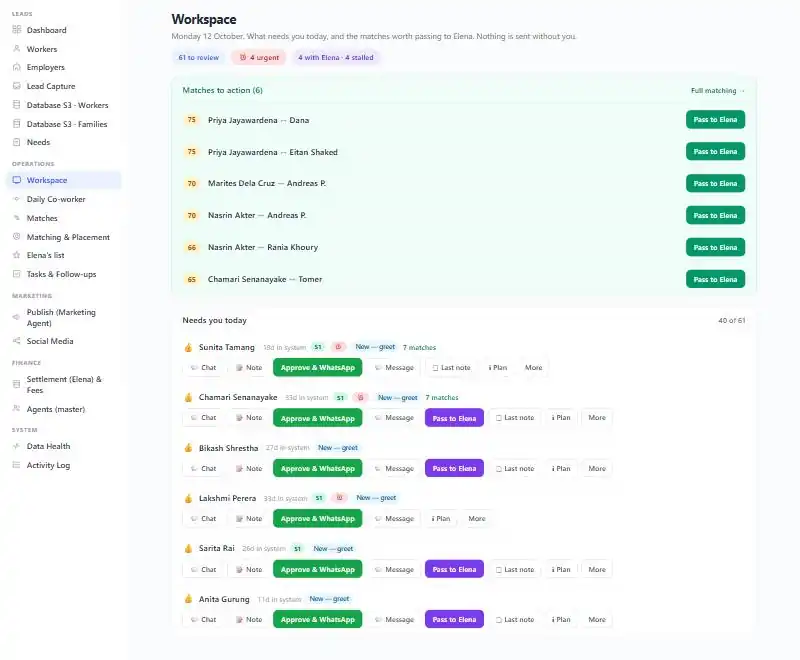
Task: Click the Agents (master) people icon
Action: coord(17,409)
